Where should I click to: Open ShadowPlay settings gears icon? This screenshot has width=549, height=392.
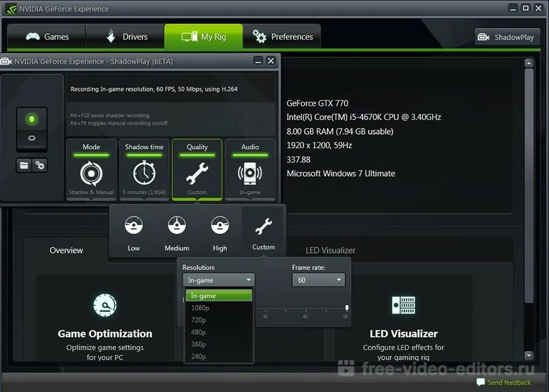(x=40, y=165)
